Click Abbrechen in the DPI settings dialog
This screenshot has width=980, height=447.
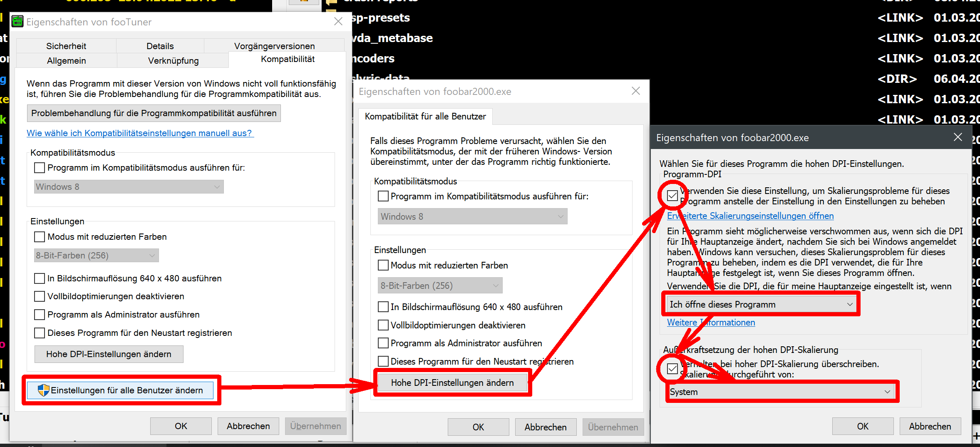coord(930,426)
